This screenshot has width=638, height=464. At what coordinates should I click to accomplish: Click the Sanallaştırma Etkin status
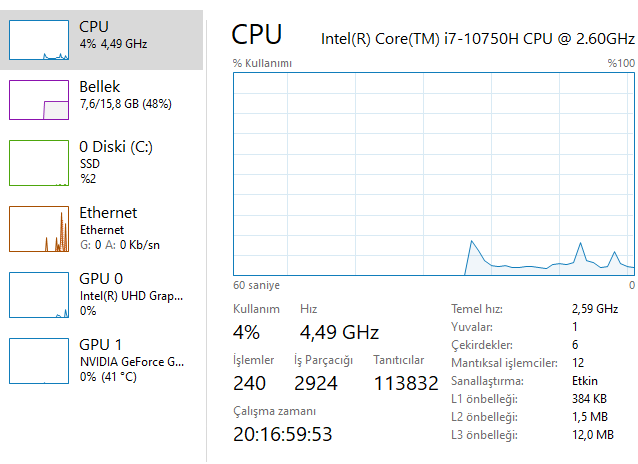click(585, 381)
